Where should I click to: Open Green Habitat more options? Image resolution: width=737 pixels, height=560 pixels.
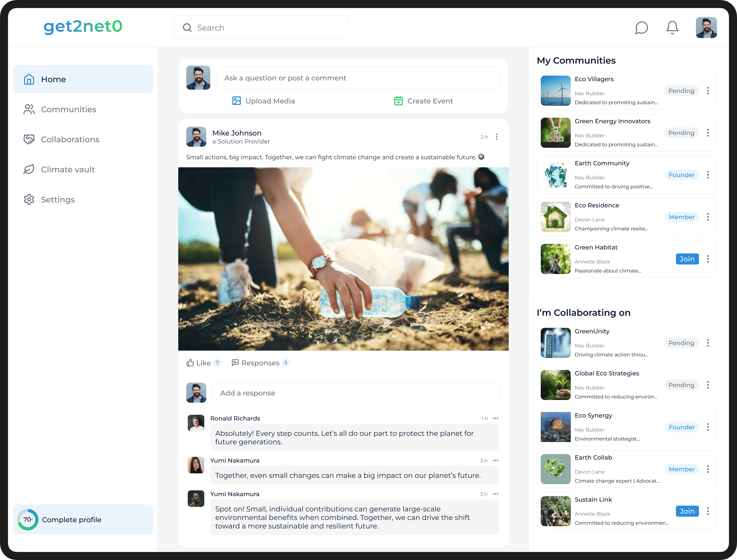click(x=708, y=259)
